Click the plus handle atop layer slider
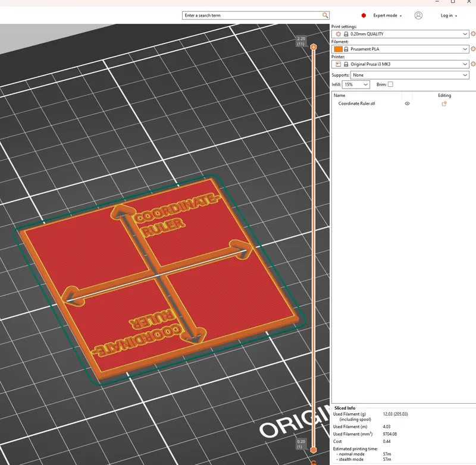Viewport: 476px width, 465px height. tap(314, 47)
